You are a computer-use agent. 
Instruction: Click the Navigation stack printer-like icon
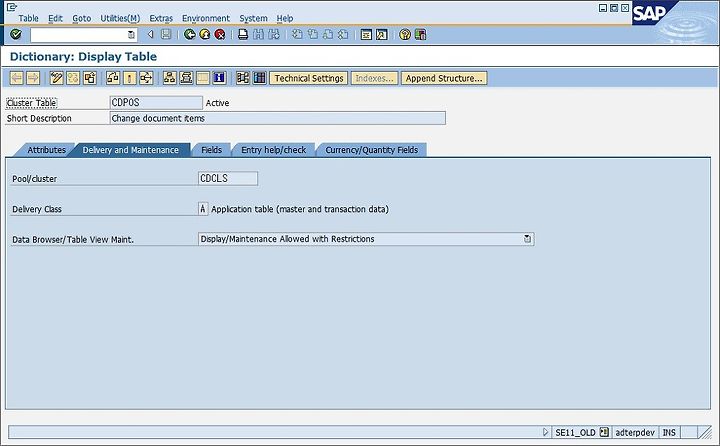point(186,78)
